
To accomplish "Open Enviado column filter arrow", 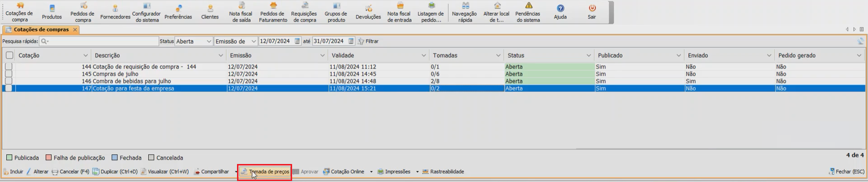I will pyautogui.click(x=769, y=55).
